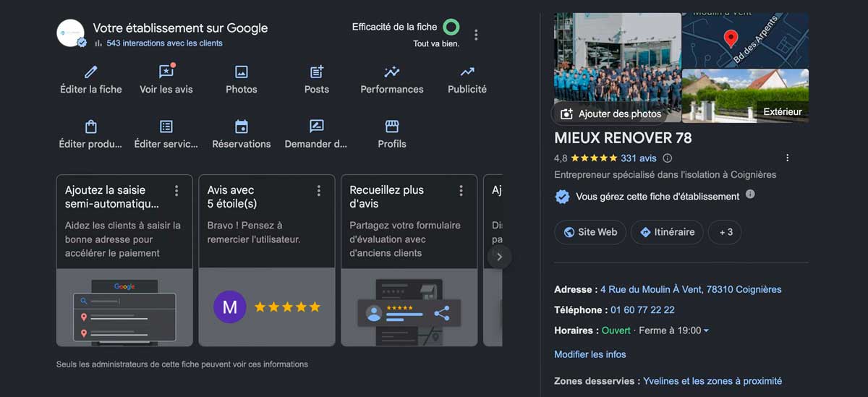
Task: Open the Ajoutez la saisie semi-automatique card
Action: pyautogui.click(x=124, y=260)
